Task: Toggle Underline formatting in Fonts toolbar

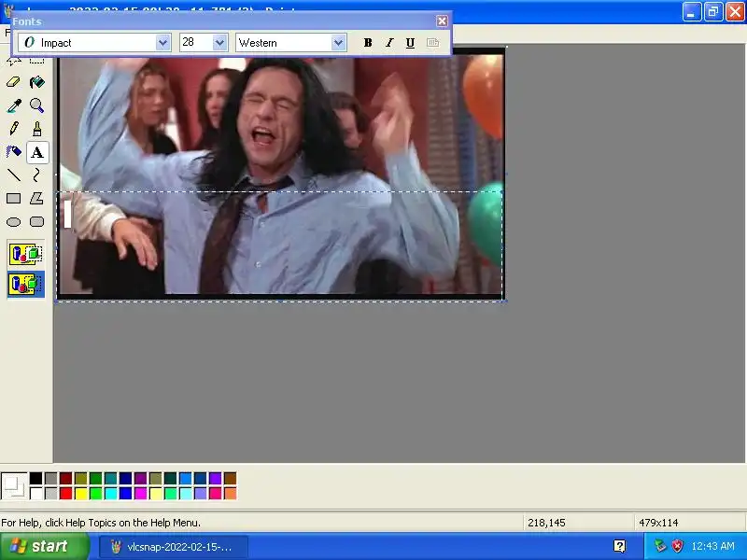Action: coord(410,43)
